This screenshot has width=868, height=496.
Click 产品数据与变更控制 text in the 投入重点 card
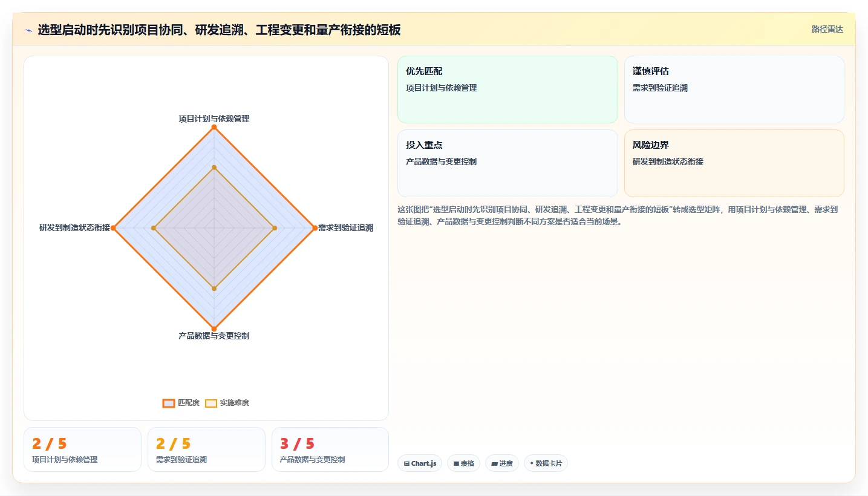click(x=442, y=162)
